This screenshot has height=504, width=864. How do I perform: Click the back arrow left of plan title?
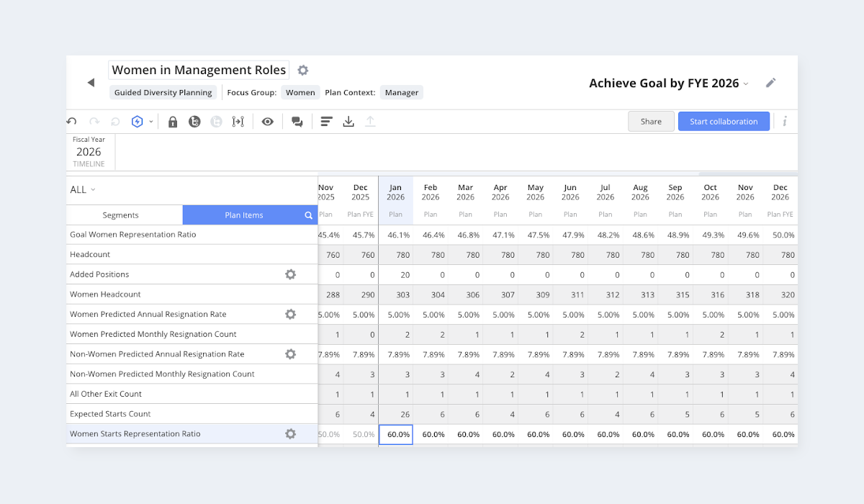click(x=91, y=83)
